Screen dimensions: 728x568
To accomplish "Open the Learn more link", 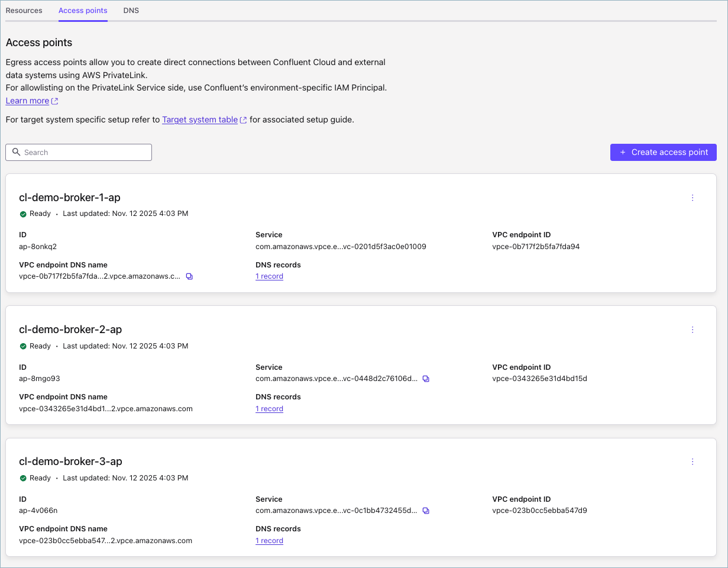I will point(27,101).
